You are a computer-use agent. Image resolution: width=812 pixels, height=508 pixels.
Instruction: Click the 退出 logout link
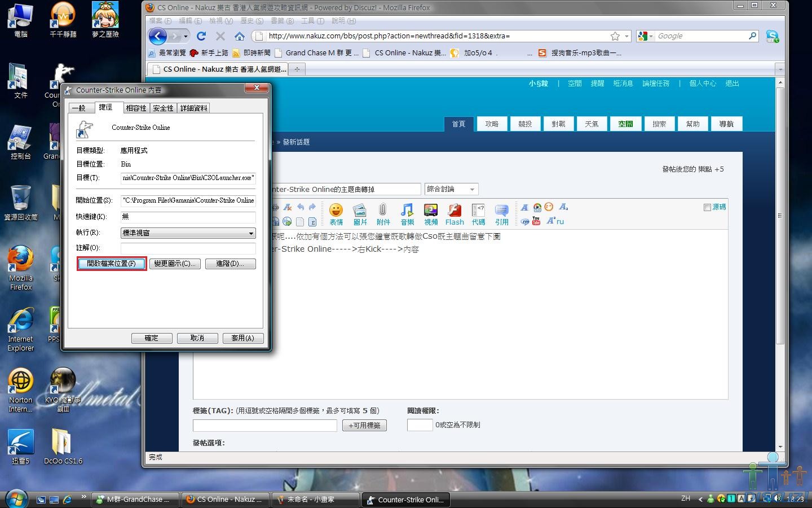(732, 84)
